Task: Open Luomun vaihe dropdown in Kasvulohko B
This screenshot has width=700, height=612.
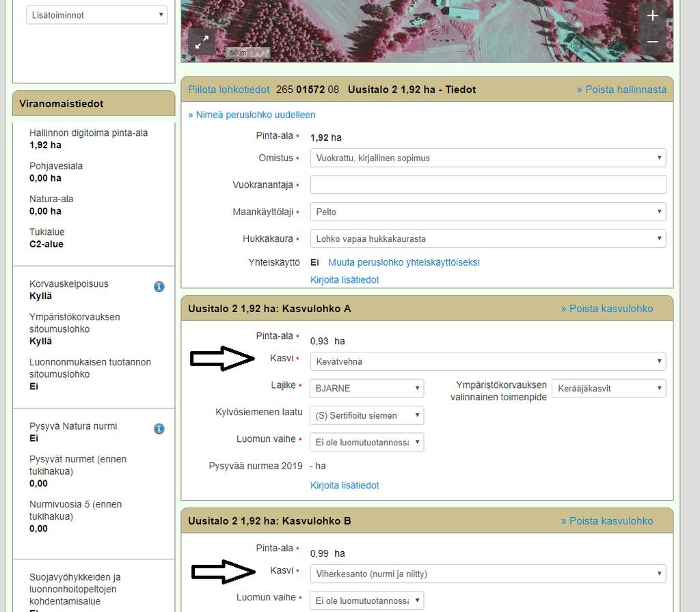Action: [x=366, y=600]
